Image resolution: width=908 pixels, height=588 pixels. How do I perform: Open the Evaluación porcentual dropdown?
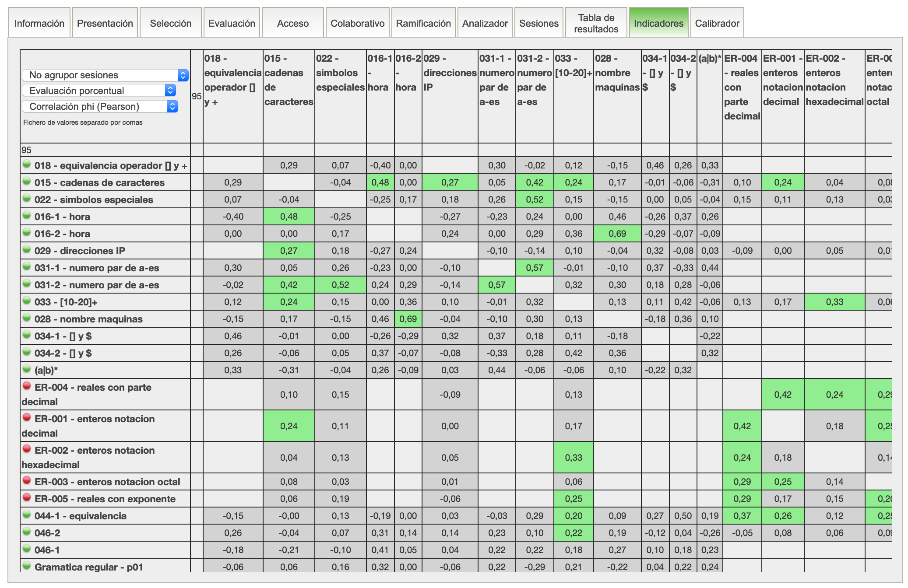pos(99,91)
